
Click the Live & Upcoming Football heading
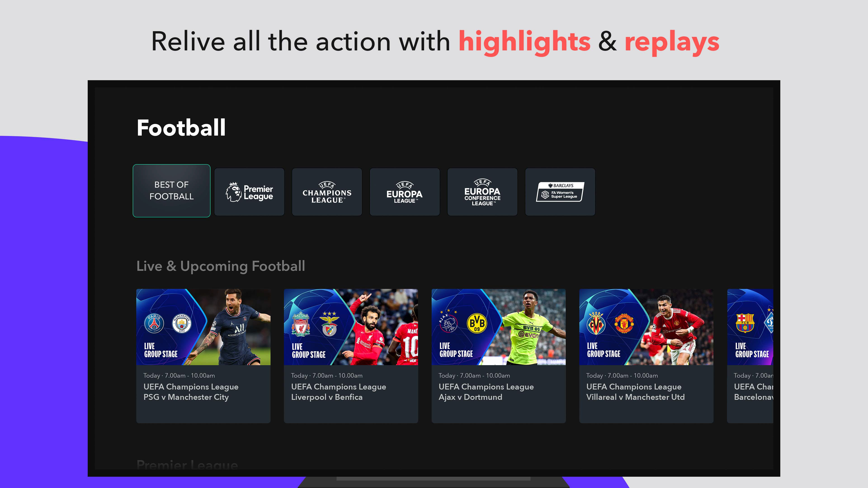pos(221,266)
